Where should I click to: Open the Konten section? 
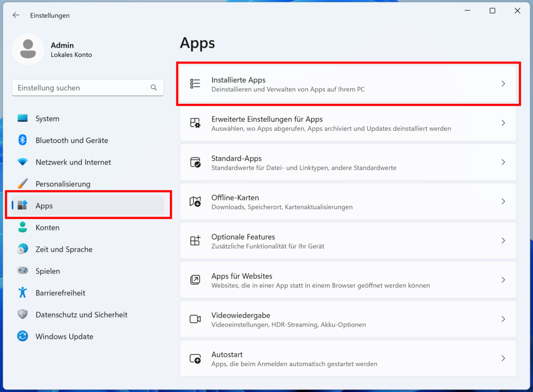click(88, 227)
